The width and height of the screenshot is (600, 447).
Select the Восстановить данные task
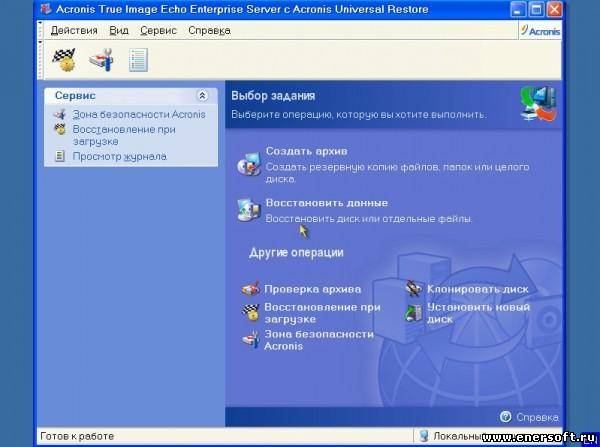(x=327, y=203)
